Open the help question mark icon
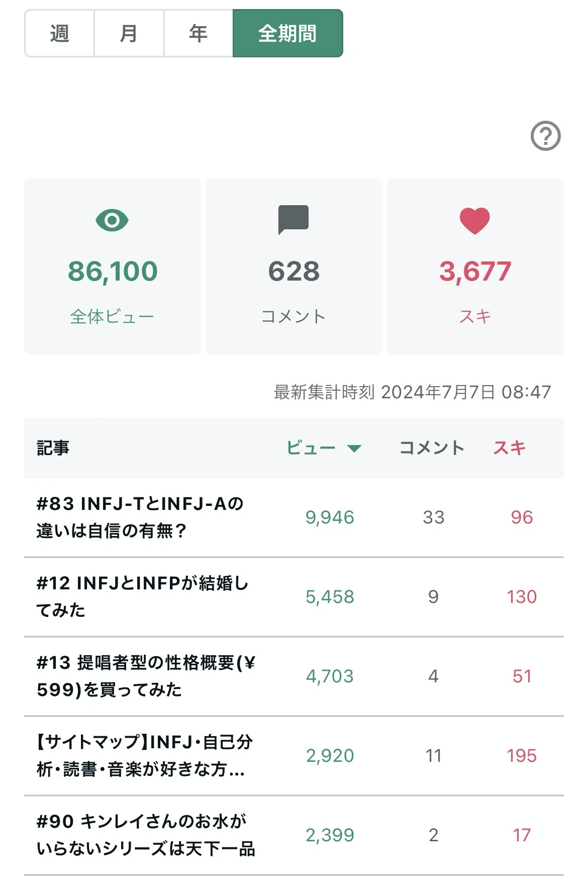Viewport: 588px width, 876px height. click(x=546, y=136)
